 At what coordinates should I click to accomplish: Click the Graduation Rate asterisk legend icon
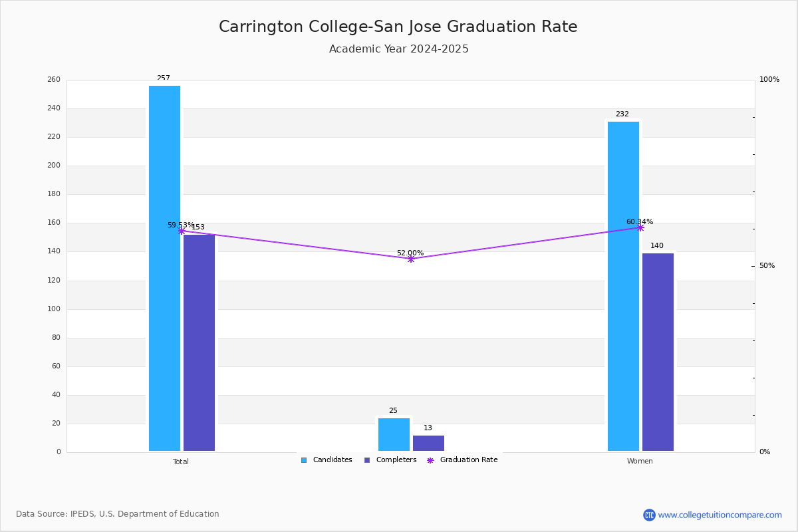click(x=430, y=460)
